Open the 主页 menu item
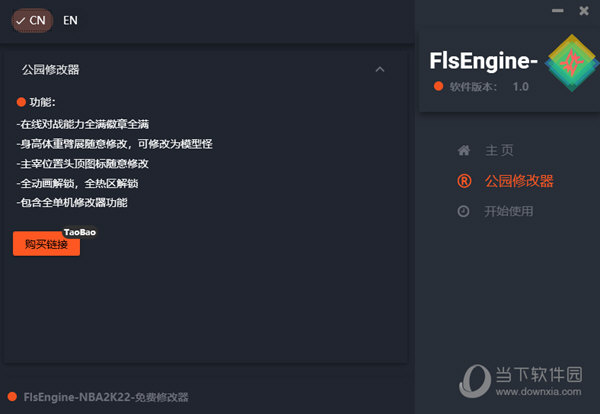This screenshot has height=414, width=600. click(500, 151)
